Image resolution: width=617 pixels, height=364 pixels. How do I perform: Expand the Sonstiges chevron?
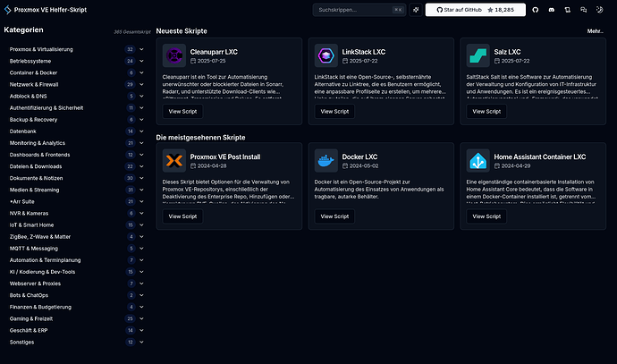pyautogui.click(x=141, y=343)
